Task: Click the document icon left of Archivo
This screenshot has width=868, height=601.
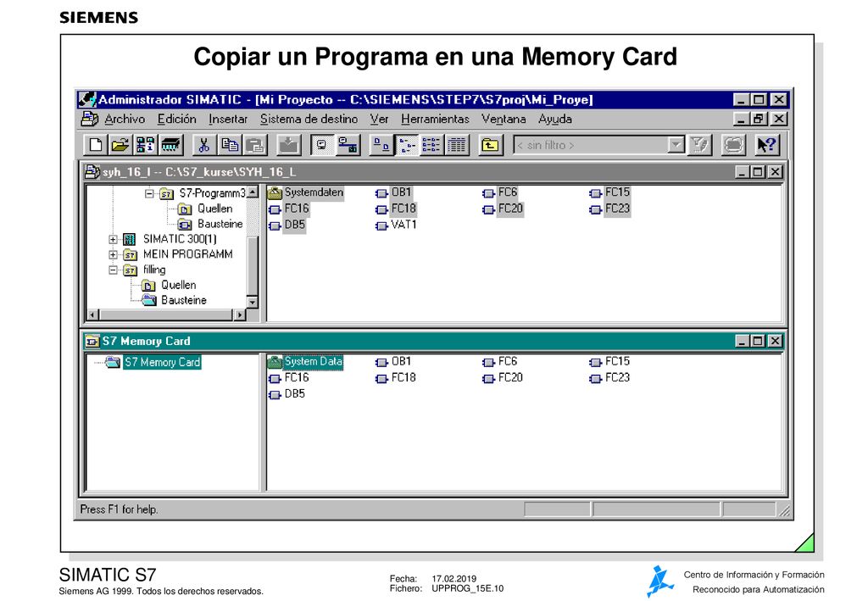Action: tap(88, 119)
